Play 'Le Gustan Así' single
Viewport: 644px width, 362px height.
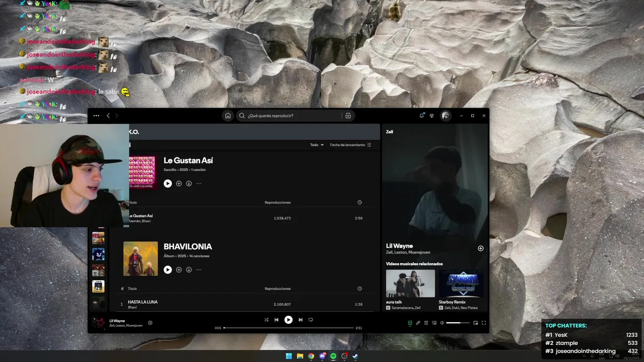pos(168,184)
